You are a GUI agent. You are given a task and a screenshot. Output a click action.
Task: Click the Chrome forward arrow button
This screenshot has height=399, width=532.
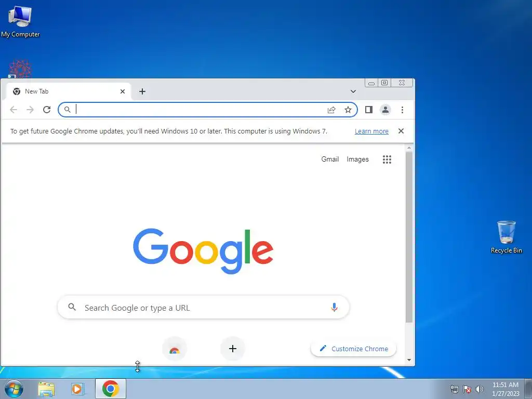tap(30, 110)
